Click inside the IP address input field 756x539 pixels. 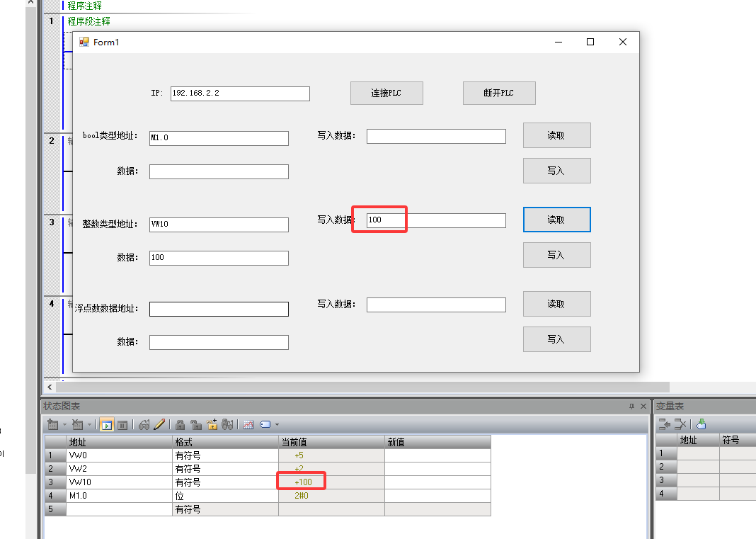(x=239, y=93)
